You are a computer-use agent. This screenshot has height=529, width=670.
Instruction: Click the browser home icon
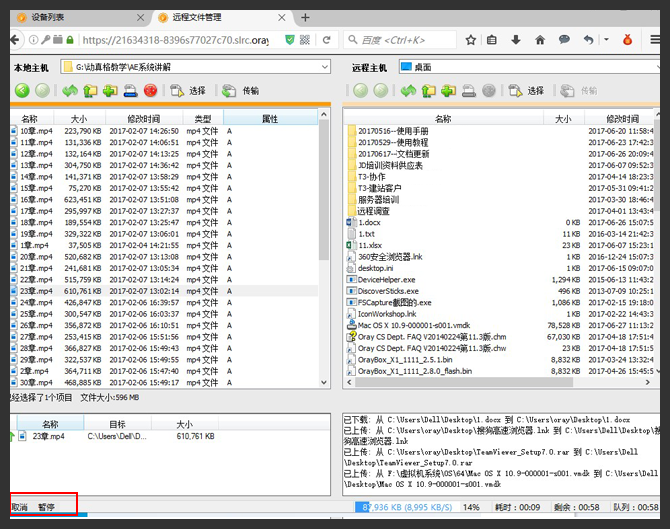pyautogui.click(x=540, y=40)
